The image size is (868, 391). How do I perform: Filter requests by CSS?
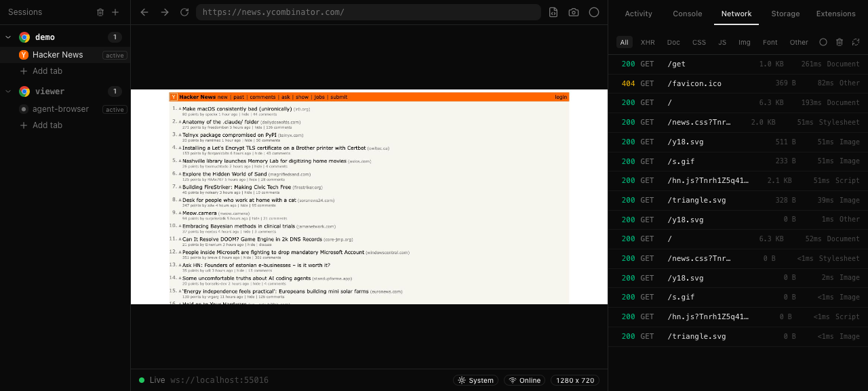pyautogui.click(x=699, y=42)
